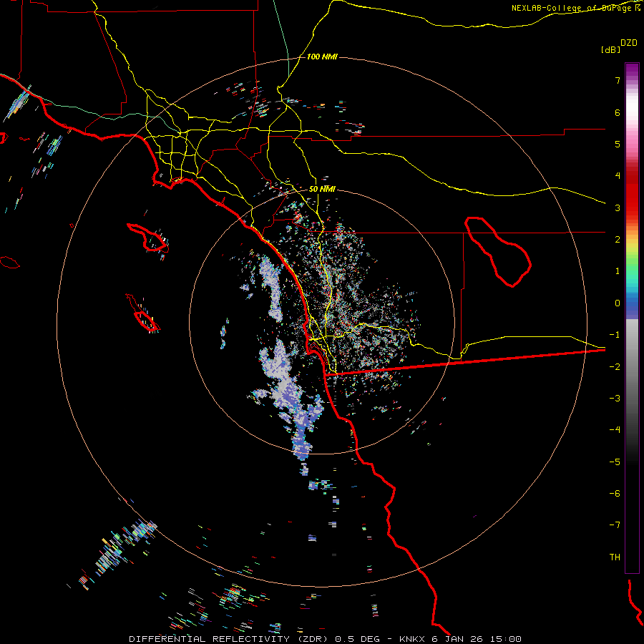This screenshot has width=644, height=644.
Task: Click the 3 tick label on scale
Action: (x=618, y=208)
